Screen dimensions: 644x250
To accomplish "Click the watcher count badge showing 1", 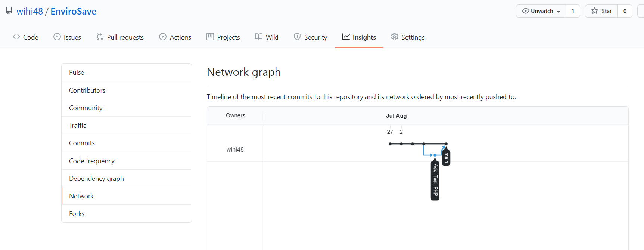I will pos(573,11).
